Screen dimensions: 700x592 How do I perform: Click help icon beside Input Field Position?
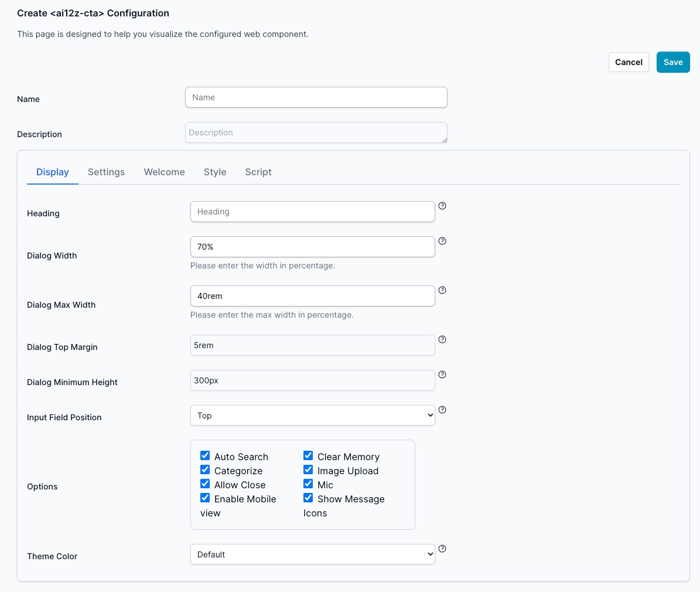tap(442, 410)
